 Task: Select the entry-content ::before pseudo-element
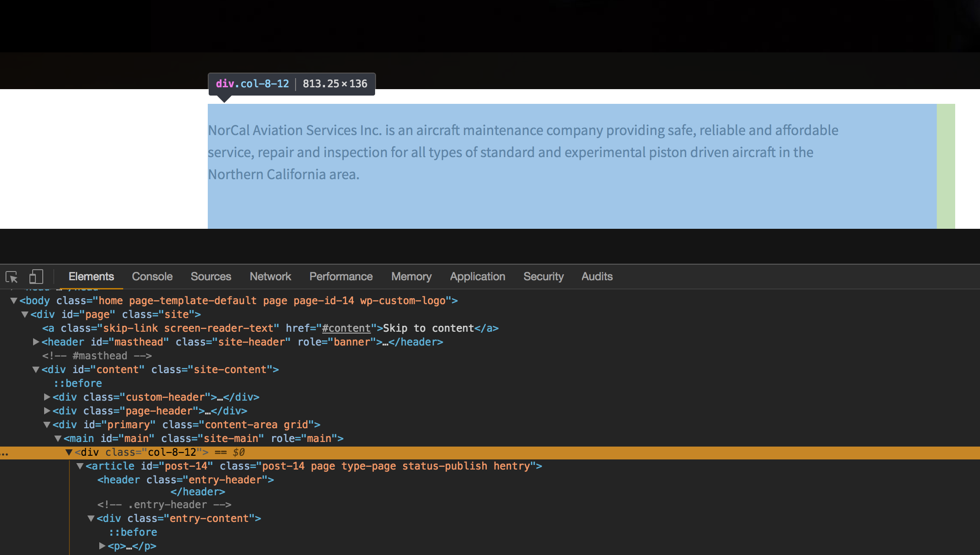pos(133,532)
